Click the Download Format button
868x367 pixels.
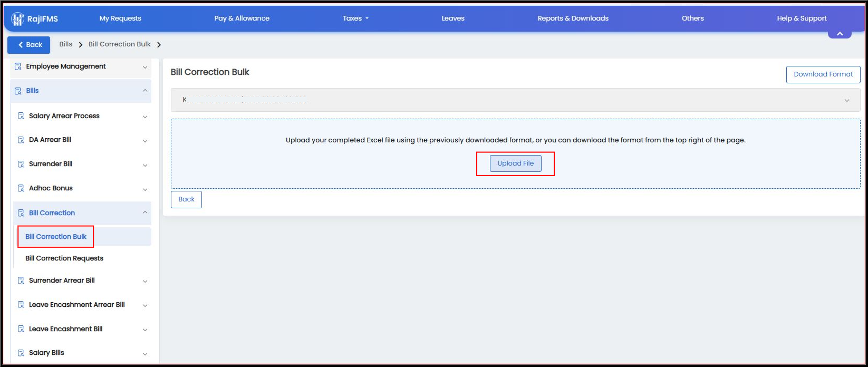[x=823, y=74]
